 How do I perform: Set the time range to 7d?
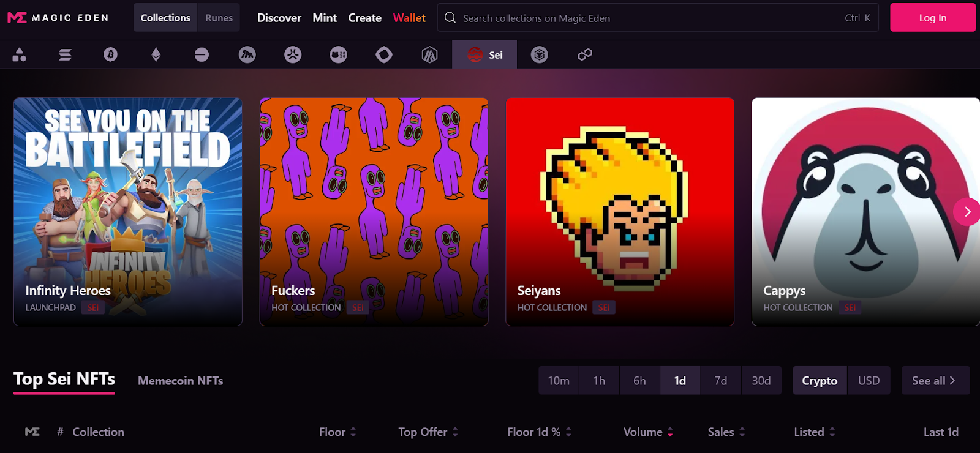click(x=720, y=381)
